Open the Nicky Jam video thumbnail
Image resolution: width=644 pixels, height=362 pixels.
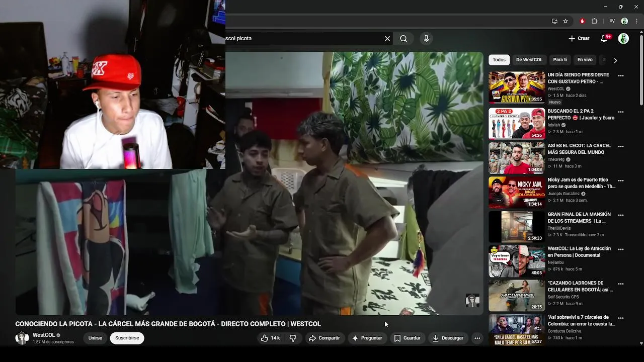517,192
